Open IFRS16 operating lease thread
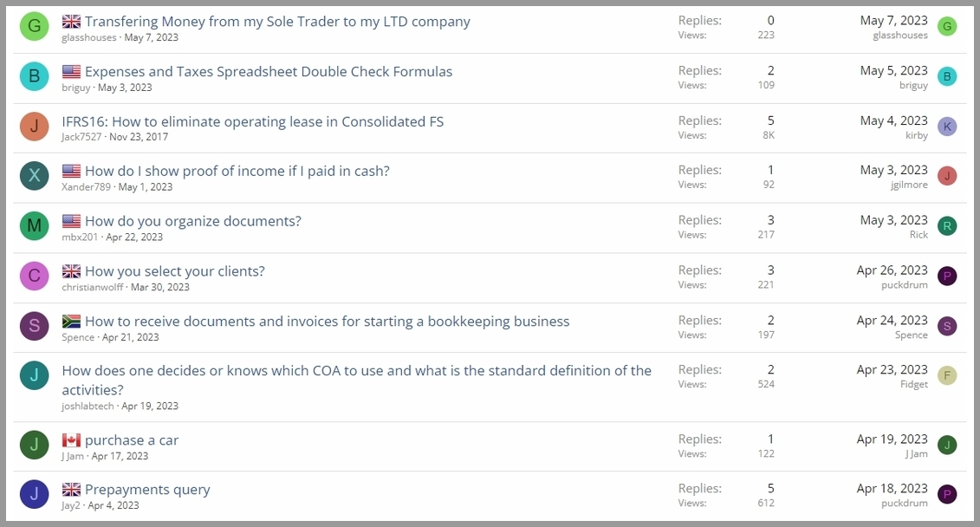Image resolution: width=980 pixels, height=527 pixels. pos(252,121)
